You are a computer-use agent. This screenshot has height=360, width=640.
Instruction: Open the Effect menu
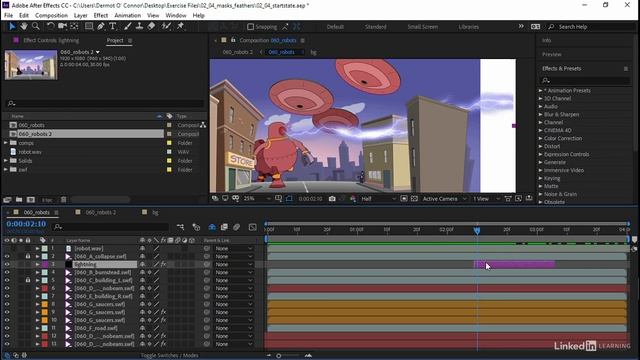coord(100,16)
